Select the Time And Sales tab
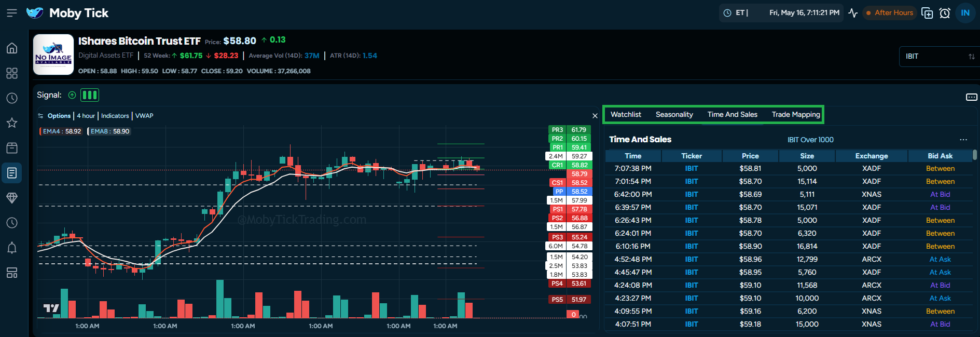The height and width of the screenshot is (337, 980). tap(733, 114)
